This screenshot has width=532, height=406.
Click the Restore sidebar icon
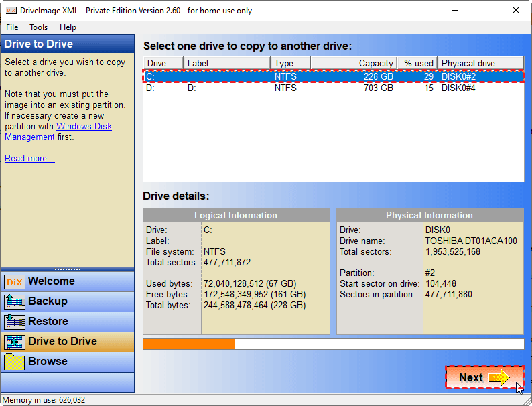click(14, 322)
